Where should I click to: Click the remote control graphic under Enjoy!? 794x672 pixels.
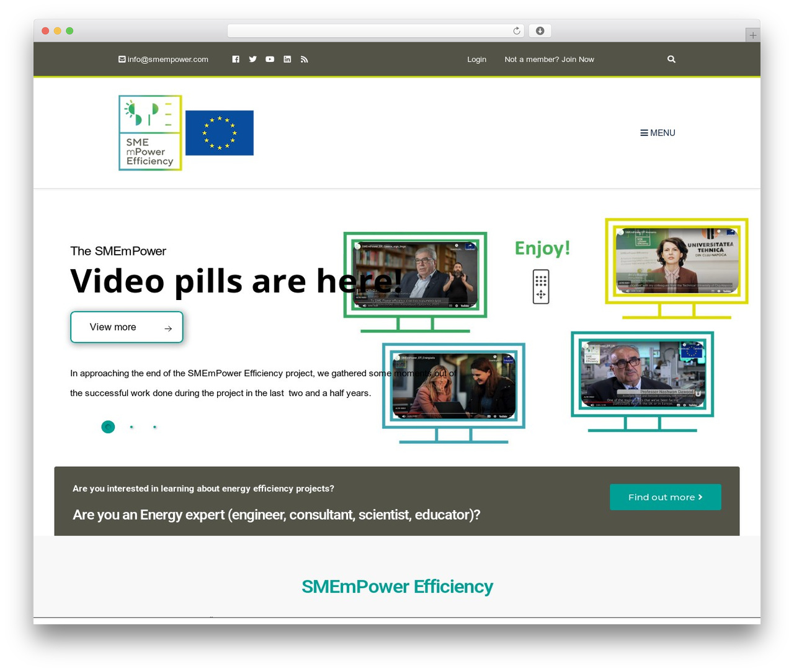click(x=541, y=286)
